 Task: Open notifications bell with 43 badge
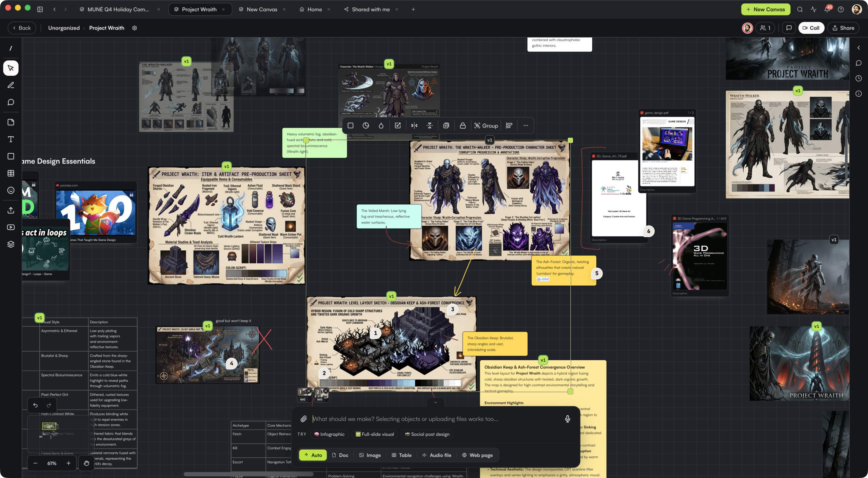click(x=827, y=9)
